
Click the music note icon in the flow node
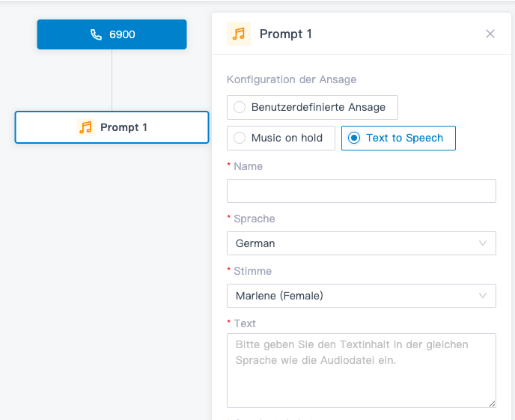pos(86,127)
